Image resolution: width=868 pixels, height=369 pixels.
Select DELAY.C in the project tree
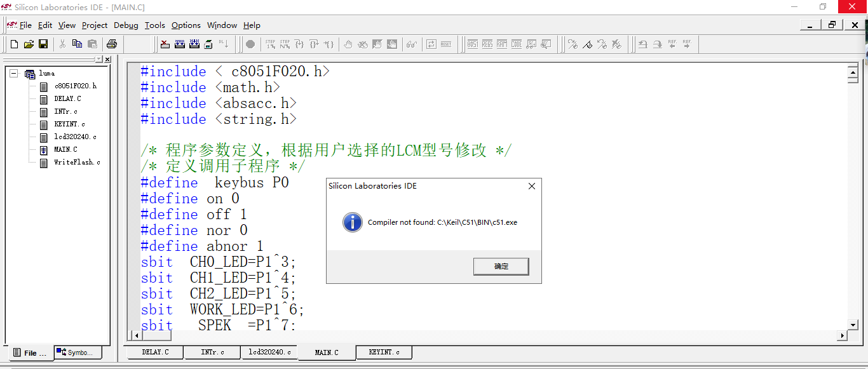coord(67,98)
